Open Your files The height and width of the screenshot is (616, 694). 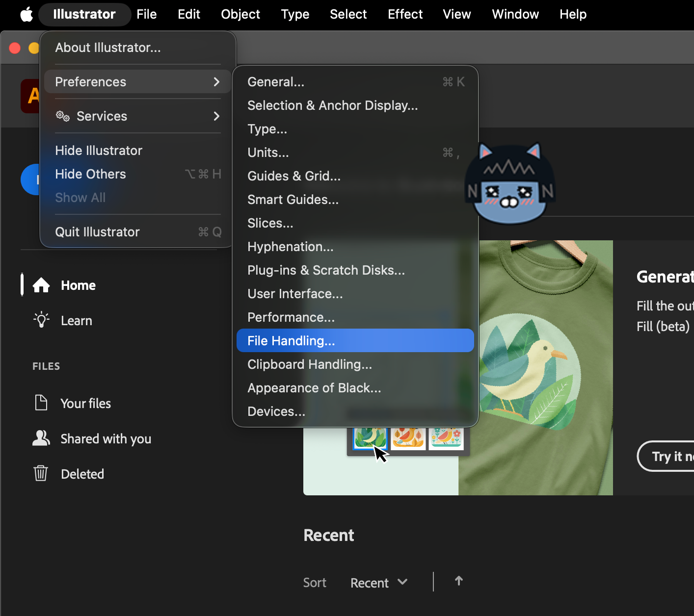click(86, 404)
